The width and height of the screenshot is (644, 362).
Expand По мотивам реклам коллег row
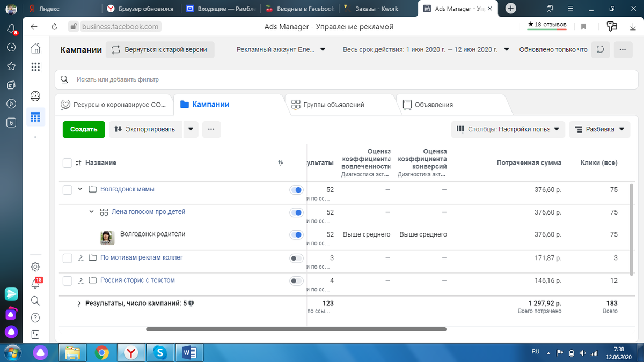(x=80, y=258)
